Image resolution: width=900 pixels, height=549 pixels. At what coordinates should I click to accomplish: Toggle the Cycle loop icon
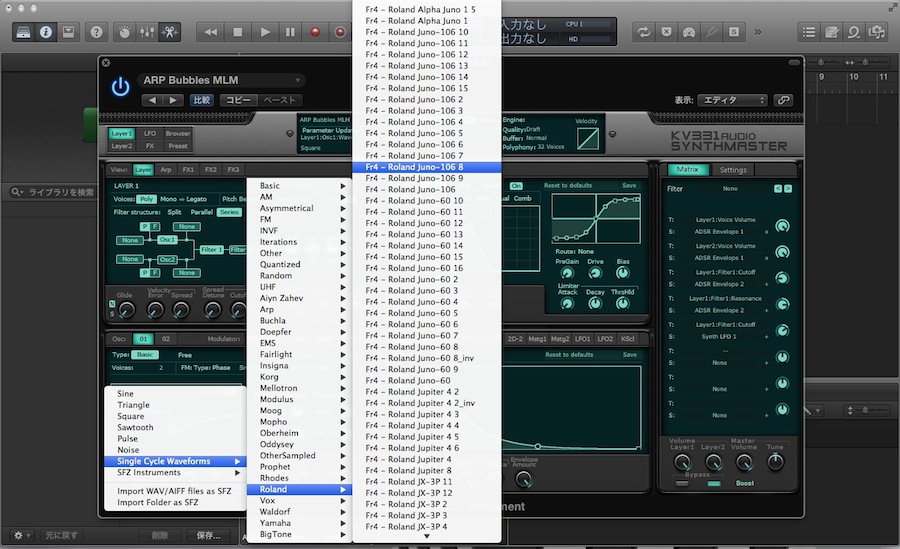[x=644, y=32]
